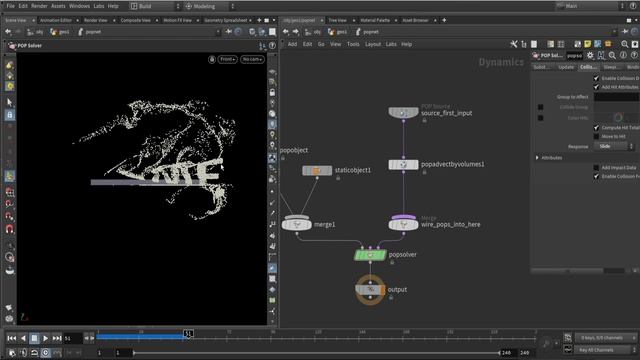
Task: Enable the Add Impact Data checkbox
Action: 596,168
